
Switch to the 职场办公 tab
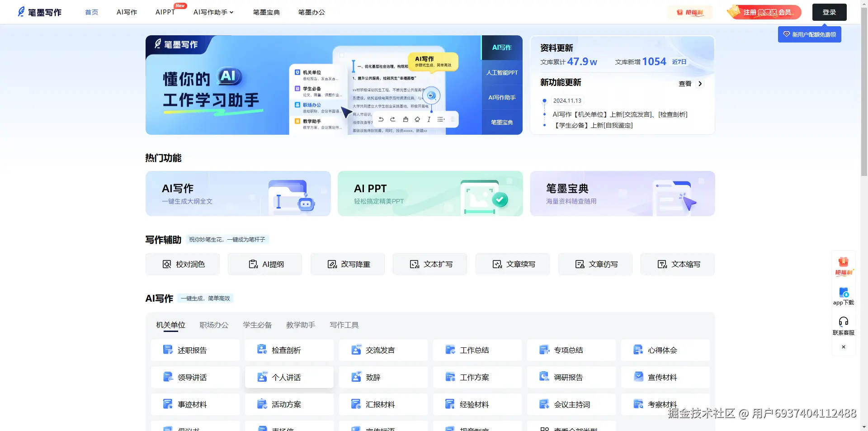[214, 325]
